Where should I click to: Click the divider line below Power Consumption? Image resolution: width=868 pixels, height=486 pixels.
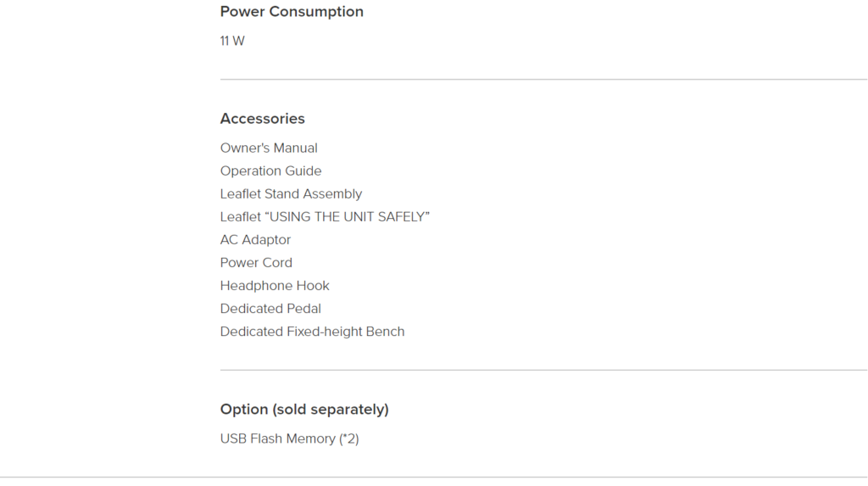[543, 79]
